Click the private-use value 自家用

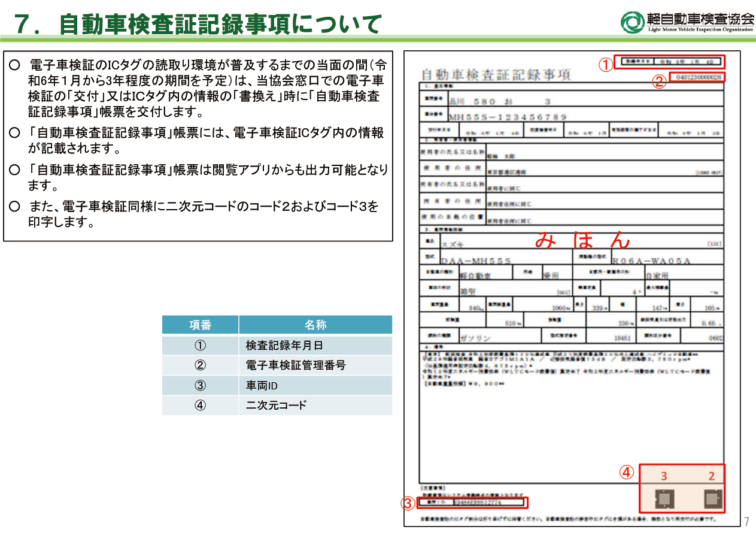coord(657,276)
